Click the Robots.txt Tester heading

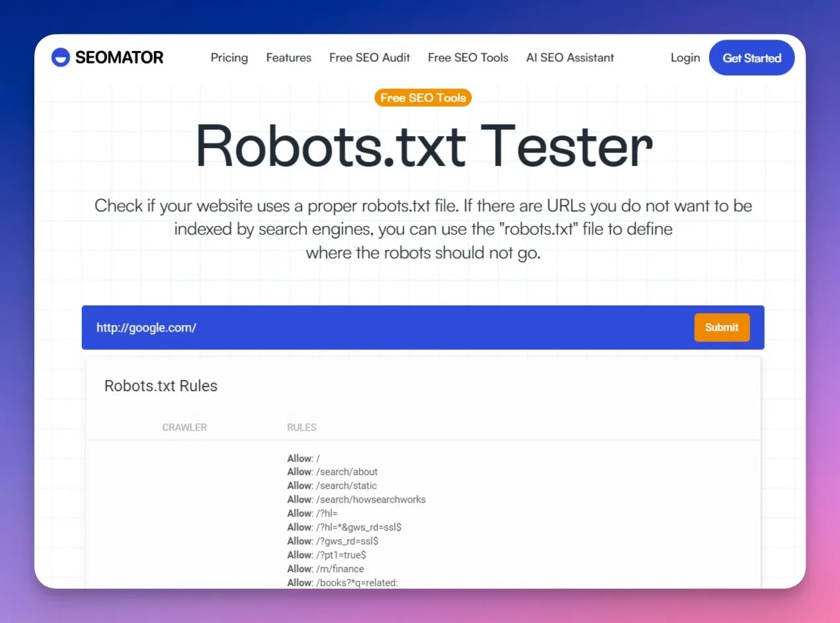pos(424,145)
